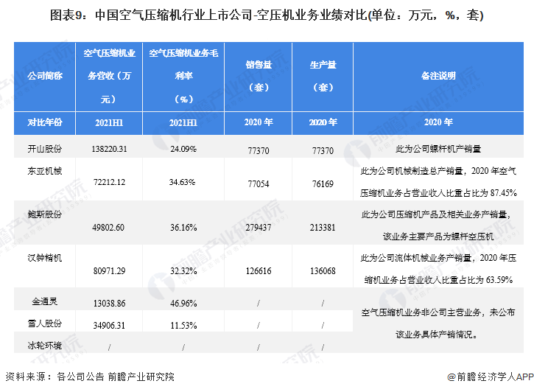The width and height of the screenshot is (534, 392).
Task: Click company name 金通灵
Action: 45,301
